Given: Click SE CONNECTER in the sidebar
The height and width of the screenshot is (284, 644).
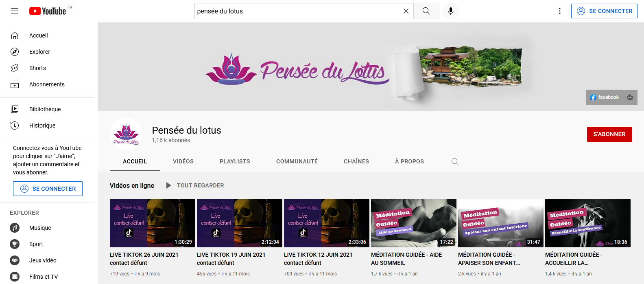Looking at the screenshot, I should [48, 189].
